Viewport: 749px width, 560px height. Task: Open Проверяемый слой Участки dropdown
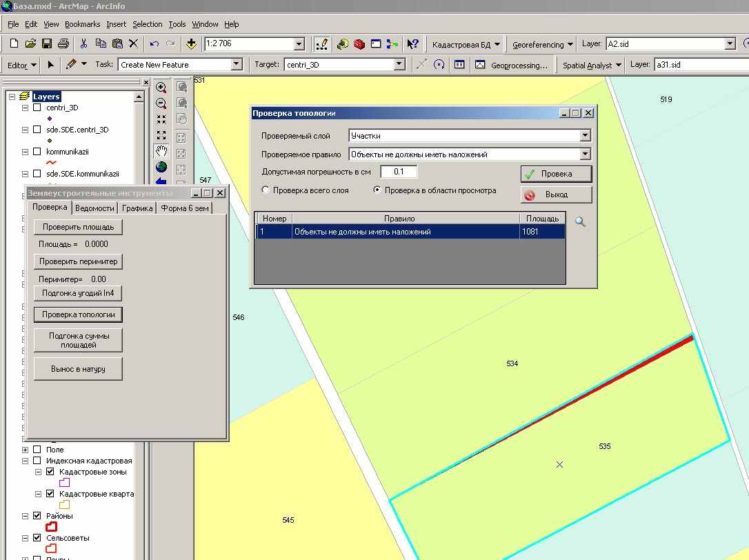click(585, 136)
